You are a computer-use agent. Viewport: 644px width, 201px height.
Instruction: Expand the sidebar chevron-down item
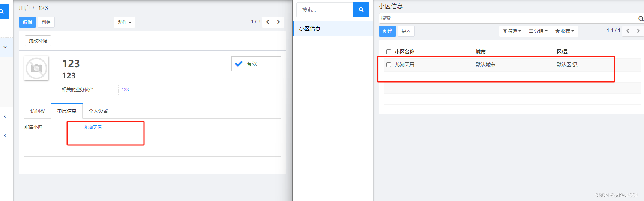tap(5, 47)
